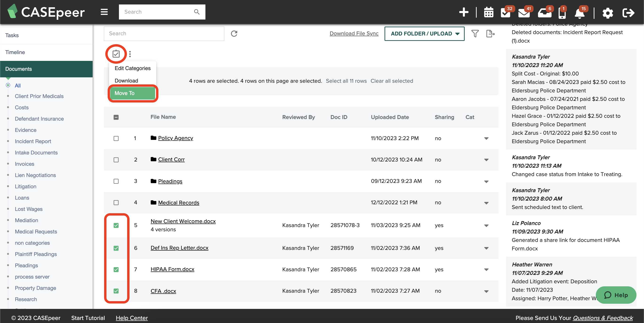Open the three-dot bulk actions menu
The height and width of the screenshot is (323, 644).
[x=130, y=54]
